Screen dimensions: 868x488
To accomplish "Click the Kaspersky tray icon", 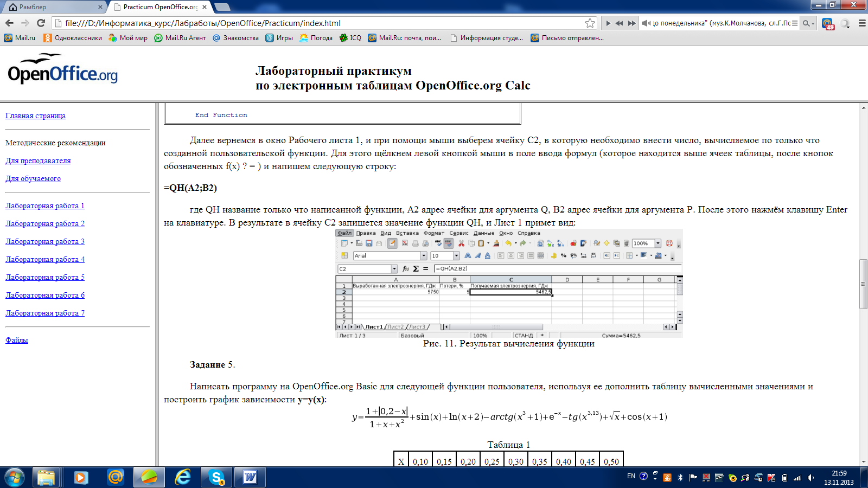I will [771, 478].
